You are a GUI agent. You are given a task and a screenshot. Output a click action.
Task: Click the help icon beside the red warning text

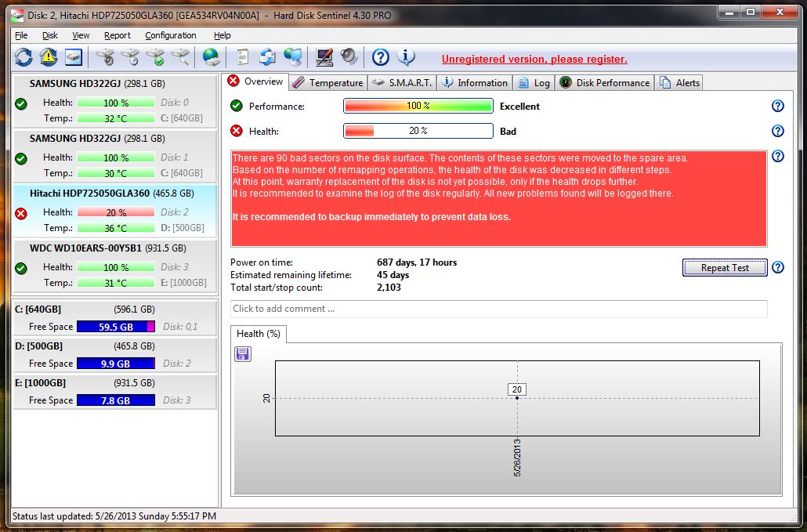click(x=778, y=156)
